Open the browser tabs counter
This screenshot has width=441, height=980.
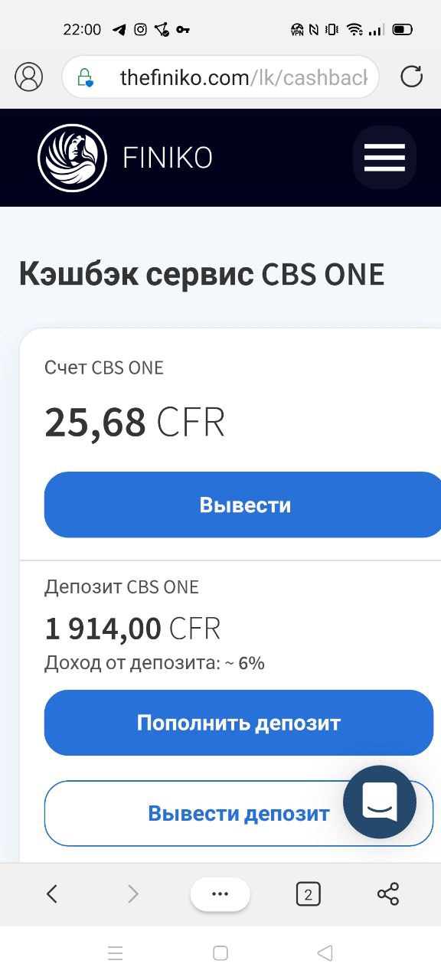(308, 893)
